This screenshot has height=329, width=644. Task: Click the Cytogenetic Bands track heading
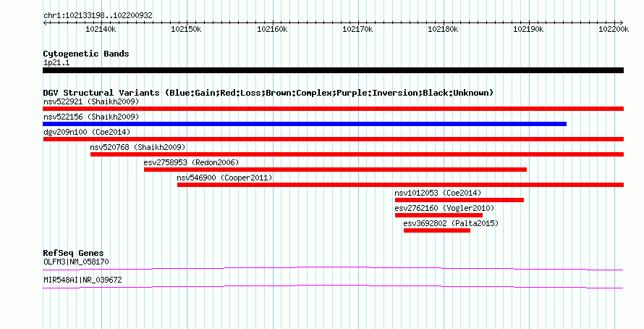pos(86,54)
